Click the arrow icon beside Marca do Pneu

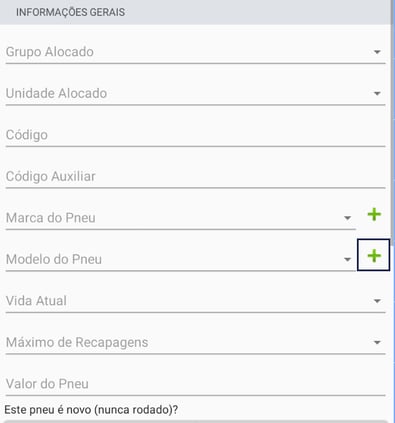click(347, 218)
